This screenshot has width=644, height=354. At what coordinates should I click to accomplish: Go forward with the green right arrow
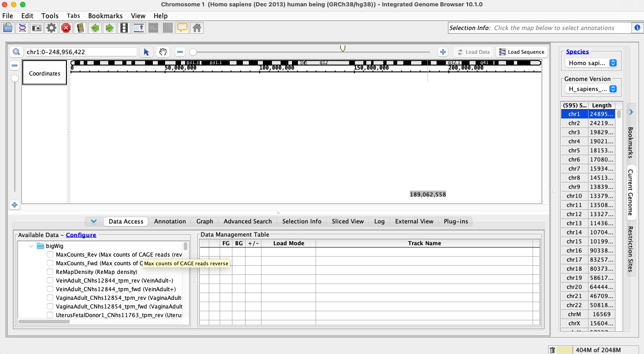[x=110, y=28]
